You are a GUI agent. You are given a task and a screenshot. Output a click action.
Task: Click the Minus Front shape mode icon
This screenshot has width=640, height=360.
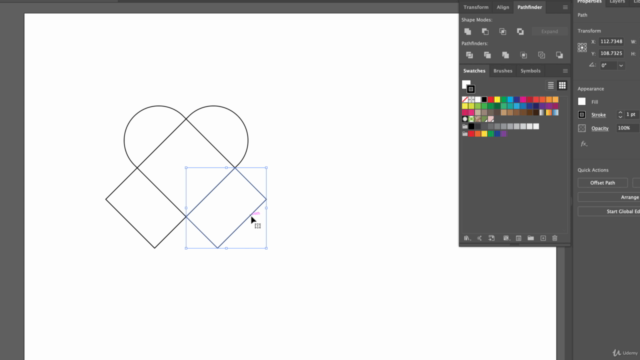pyautogui.click(x=485, y=31)
